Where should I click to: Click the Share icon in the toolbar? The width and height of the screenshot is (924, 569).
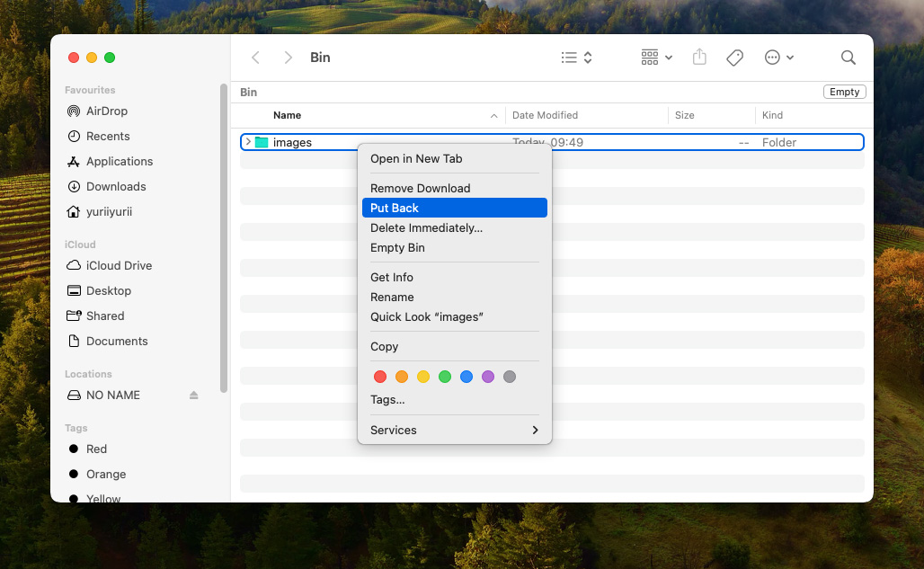coord(699,57)
